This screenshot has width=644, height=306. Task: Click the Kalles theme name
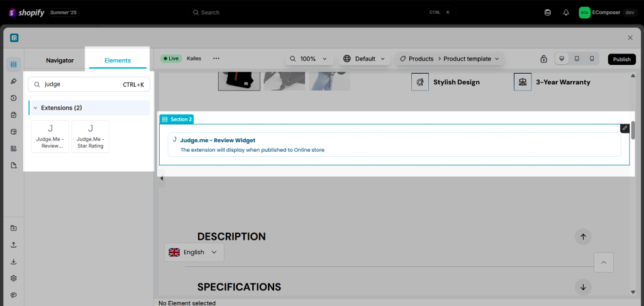tap(194, 59)
